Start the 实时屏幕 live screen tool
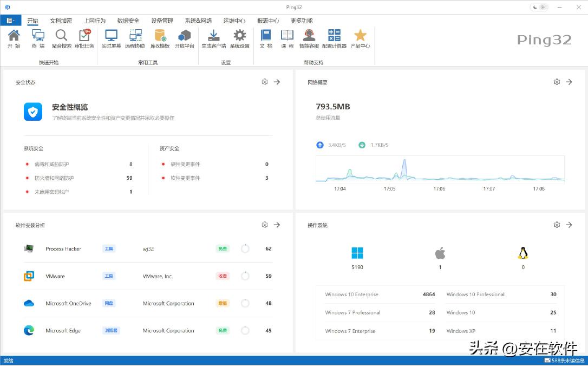Viewport: 588px width, 366px height. pyautogui.click(x=111, y=39)
